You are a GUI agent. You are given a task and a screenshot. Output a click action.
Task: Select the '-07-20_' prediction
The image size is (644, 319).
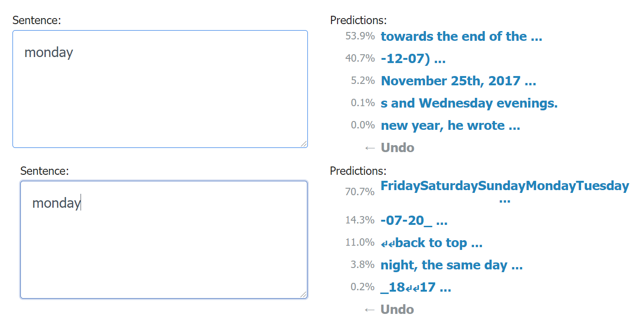414,220
